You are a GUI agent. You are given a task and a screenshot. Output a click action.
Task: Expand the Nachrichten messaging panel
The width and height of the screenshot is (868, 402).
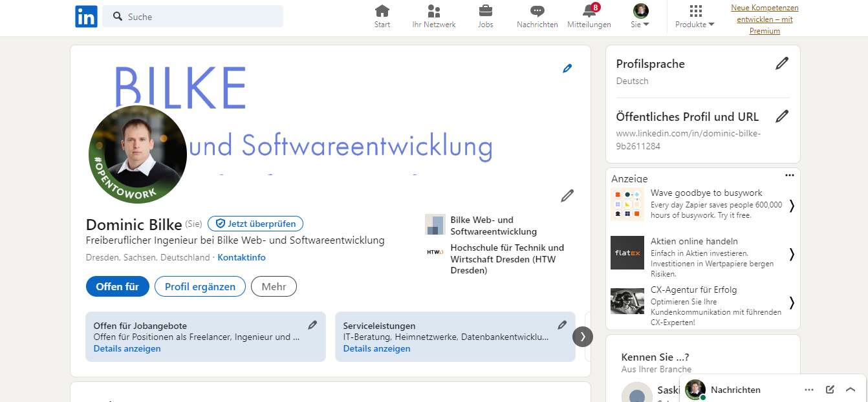pos(851,390)
